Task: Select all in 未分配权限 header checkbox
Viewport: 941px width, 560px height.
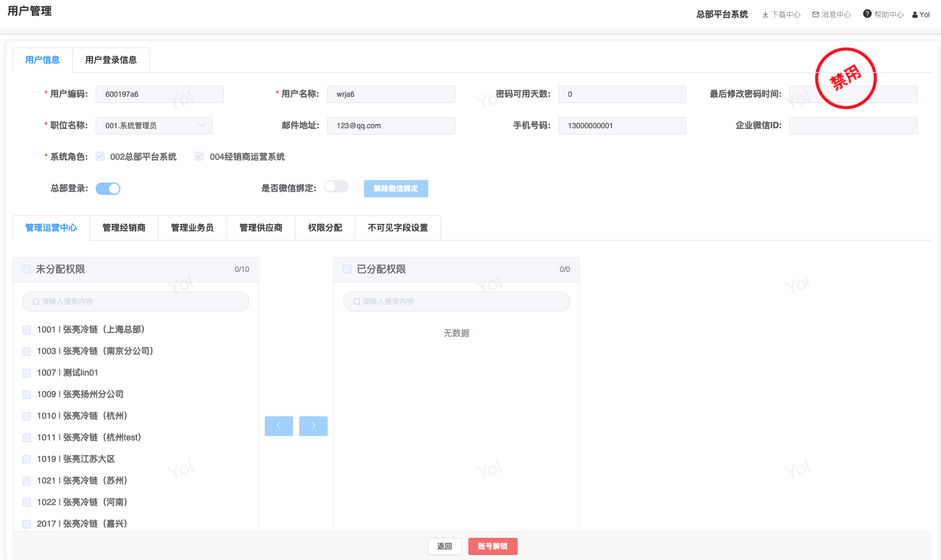Action: [27, 269]
